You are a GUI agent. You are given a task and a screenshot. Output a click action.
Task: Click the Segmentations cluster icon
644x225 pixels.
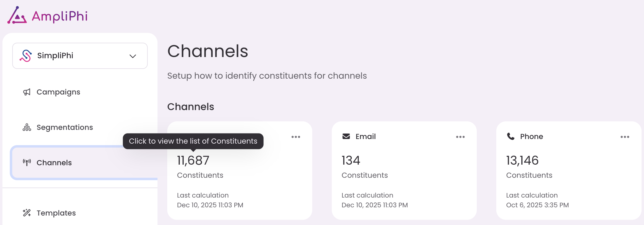[27, 127]
